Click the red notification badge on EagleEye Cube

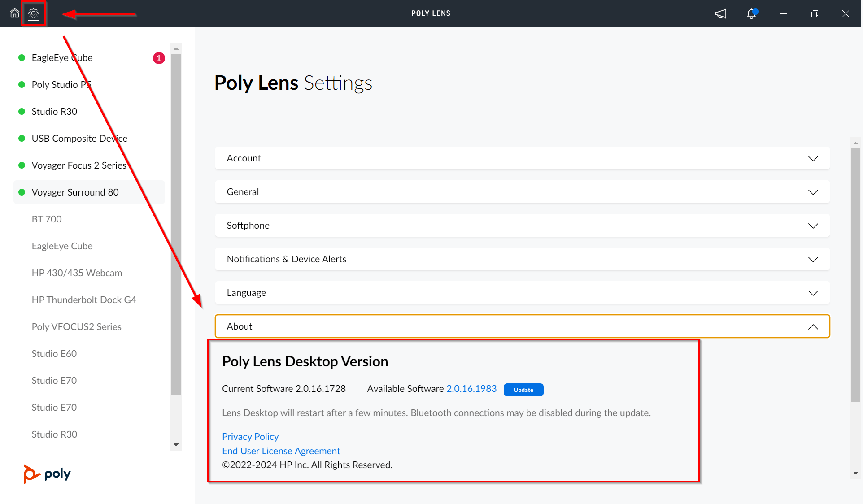coord(159,58)
